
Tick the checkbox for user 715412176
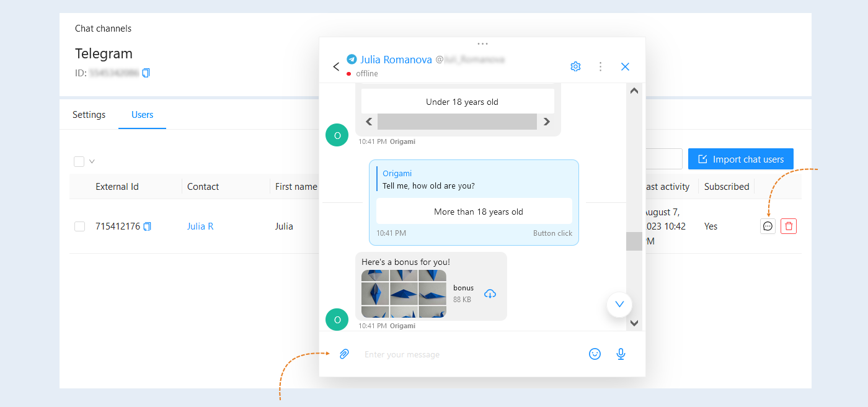pos(79,226)
